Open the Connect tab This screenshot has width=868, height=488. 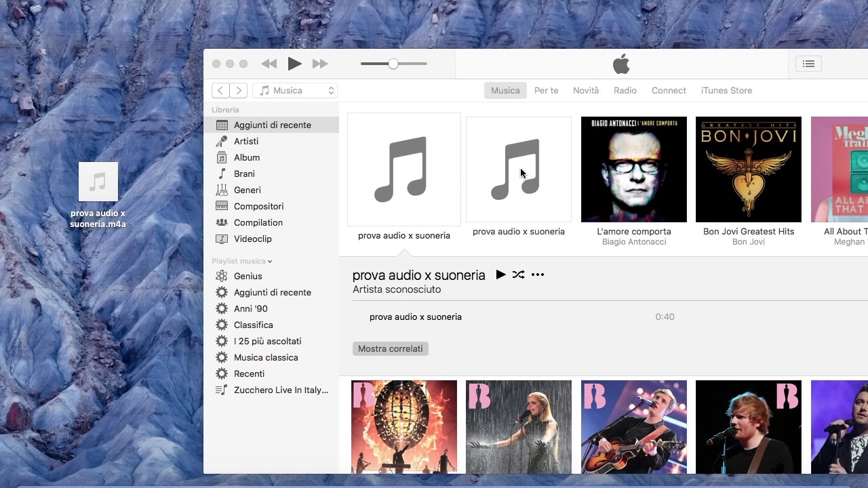[669, 90]
